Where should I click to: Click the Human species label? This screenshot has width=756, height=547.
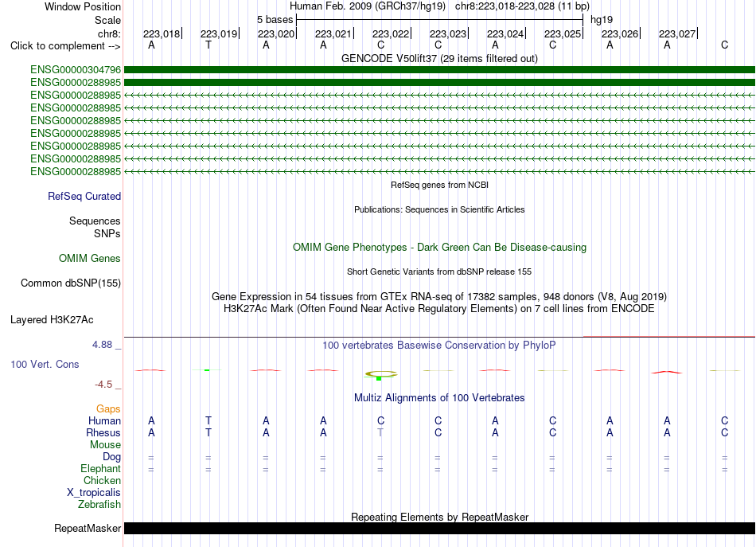(104, 421)
